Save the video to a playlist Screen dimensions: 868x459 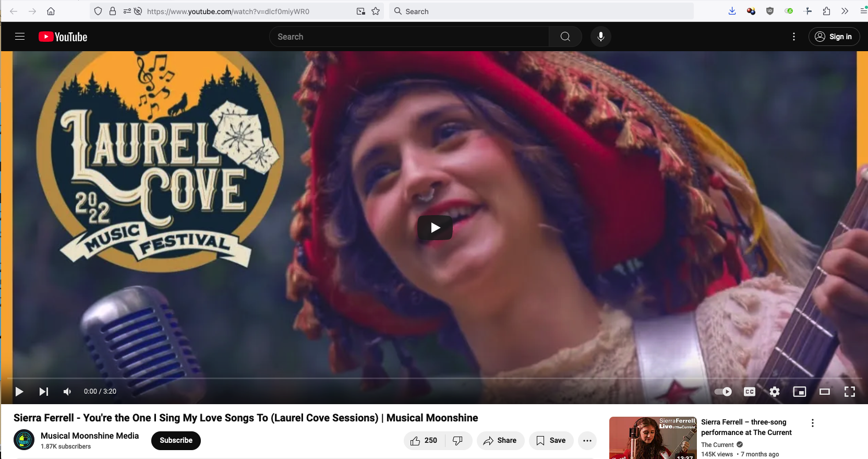click(551, 440)
